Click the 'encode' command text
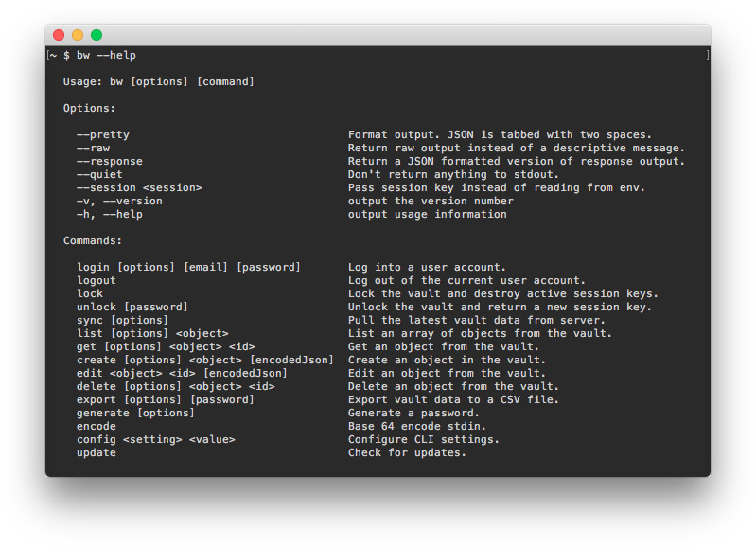 97,427
